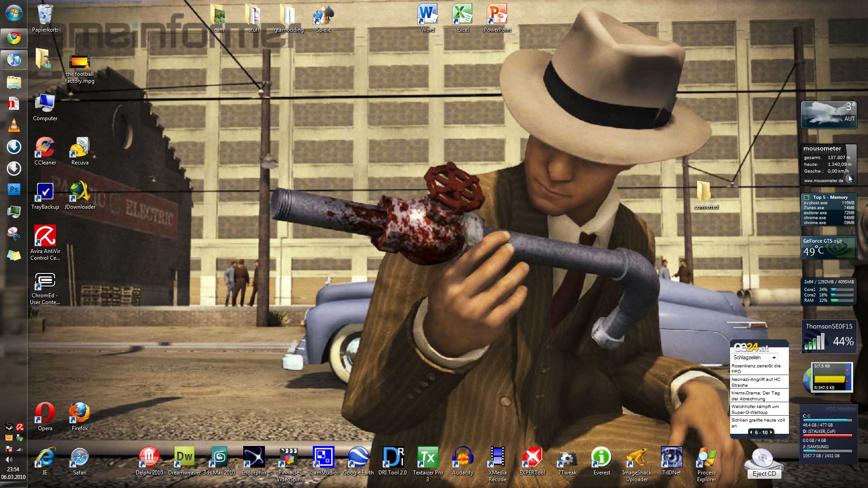Open the gtamodding folder

coord(288,18)
